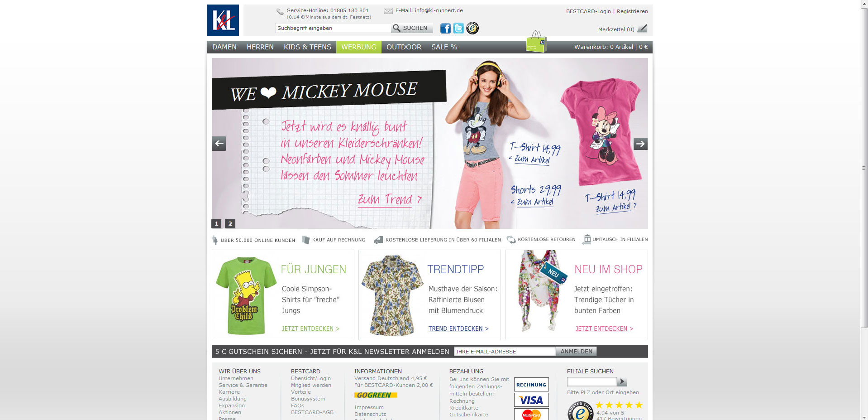Open the DAMEN menu
The width and height of the screenshot is (868, 420).
pyautogui.click(x=224, y=47)
